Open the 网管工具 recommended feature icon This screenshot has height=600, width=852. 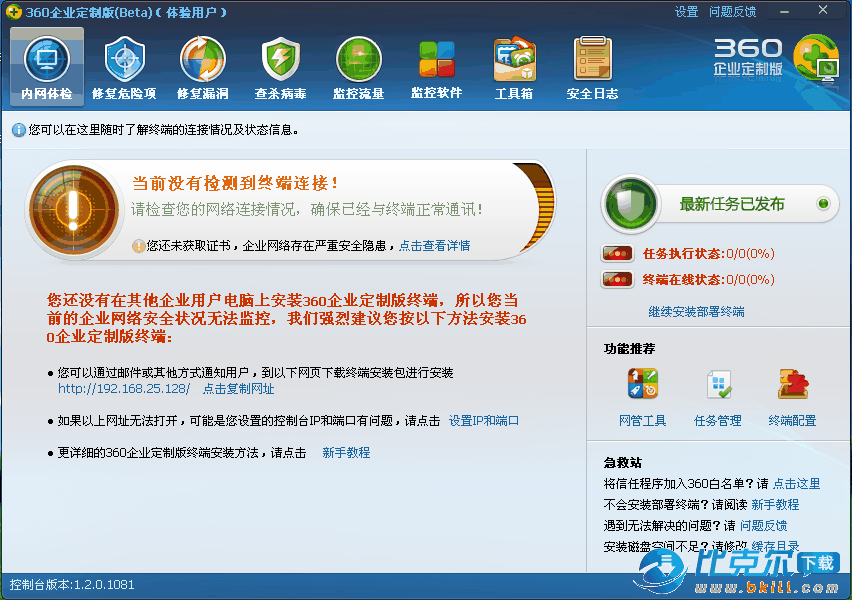pos(642,397)
